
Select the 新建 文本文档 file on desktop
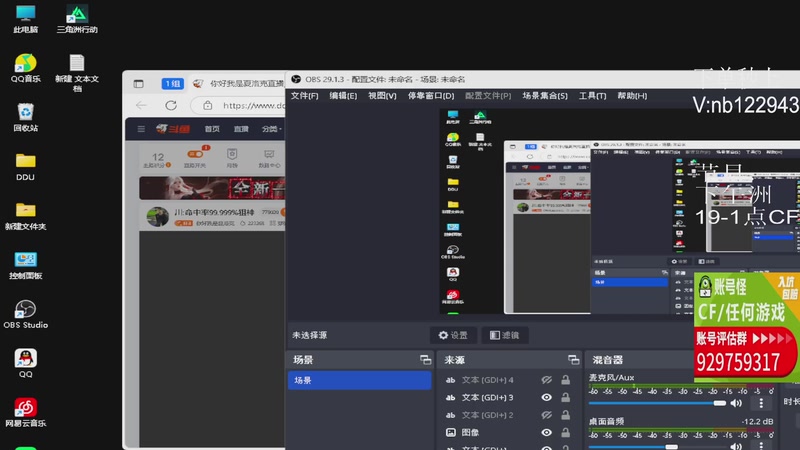pos(77,72)
